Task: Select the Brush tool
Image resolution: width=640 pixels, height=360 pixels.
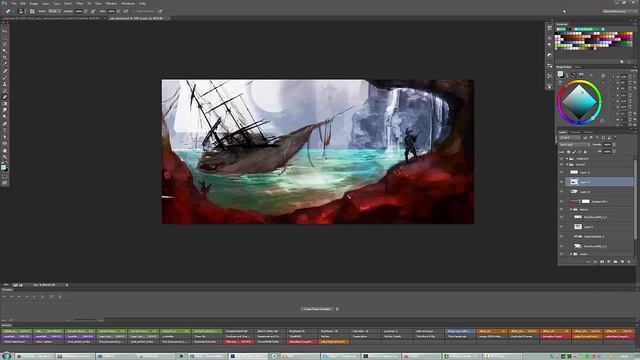Action: pyautogui.click(x=5, y=78)
